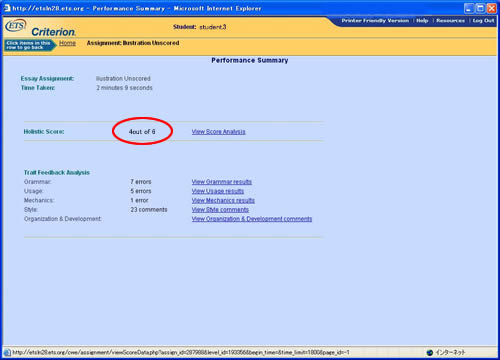500x360 pixels.
Task: Click the status bar page icon
Action: (7, 352)
